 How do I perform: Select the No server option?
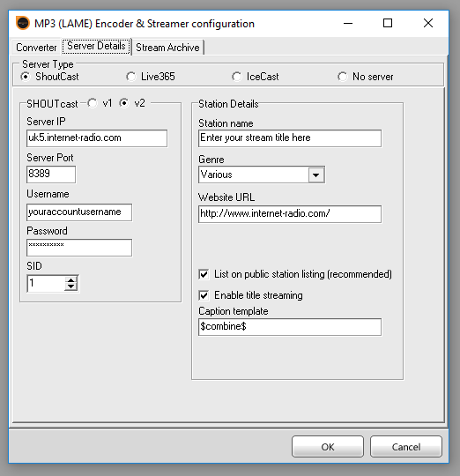tap(342, 77)
